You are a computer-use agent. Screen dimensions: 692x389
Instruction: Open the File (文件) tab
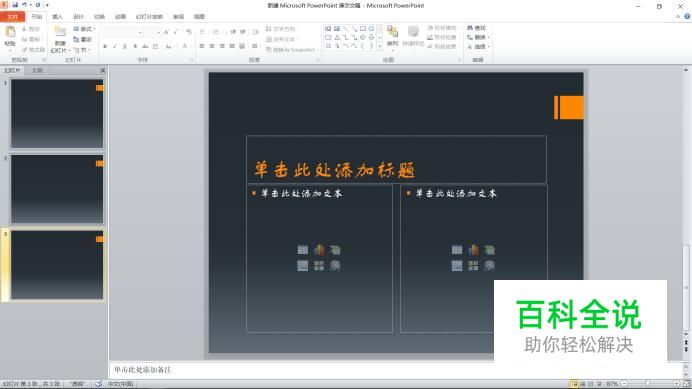[x=12, y=17]
